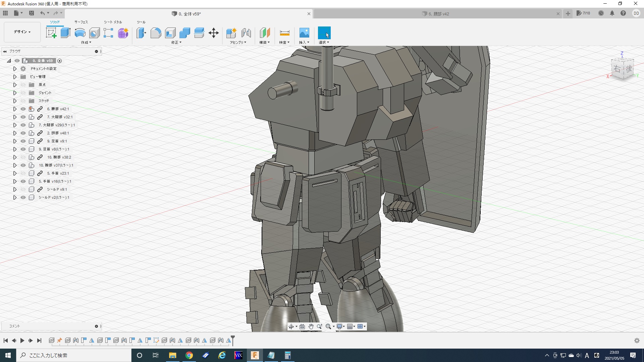This screenshot has height=362, width=644.
Task: Click the Insert image icon
Action: 304,33
